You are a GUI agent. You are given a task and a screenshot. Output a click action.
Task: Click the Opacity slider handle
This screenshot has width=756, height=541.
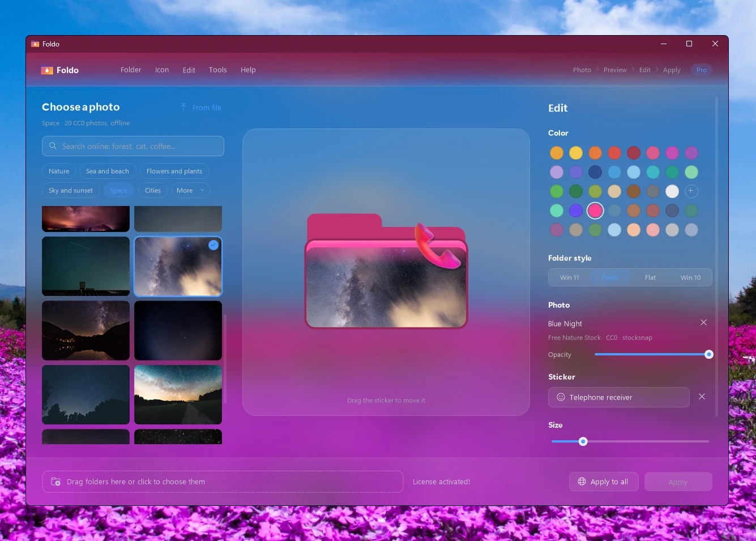coord(708,354)
